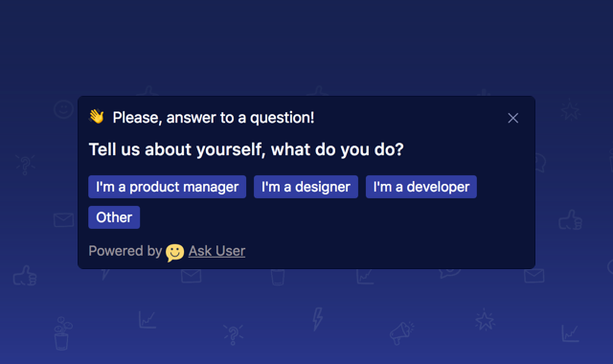Click the "Please, answer to a question!" heading

(x=214, y=118)
